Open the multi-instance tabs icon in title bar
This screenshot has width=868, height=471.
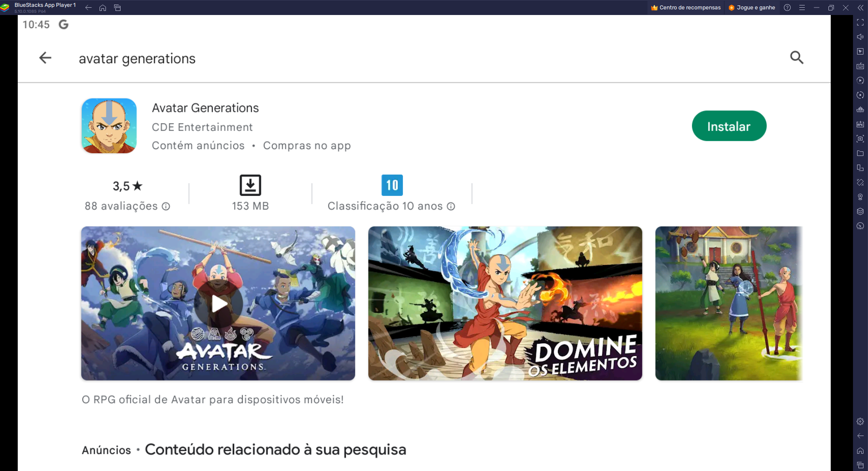pos(117,8)
